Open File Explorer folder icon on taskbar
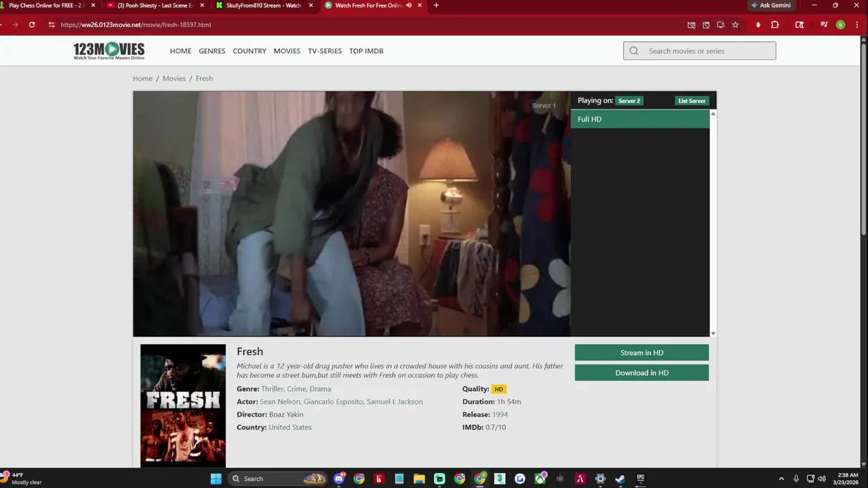 (419, 479)
